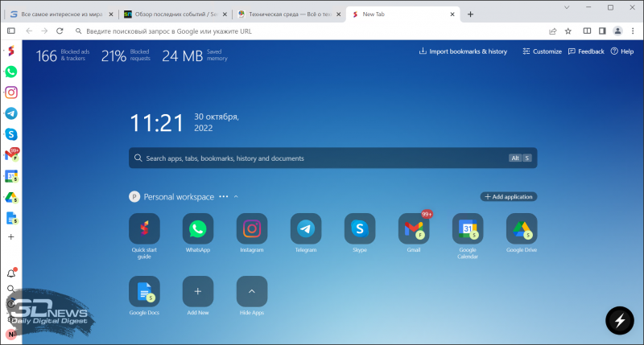The image size is (644, 345).
Task: Open Telegram from the left sidebar
Action: [x=11, y=113]
